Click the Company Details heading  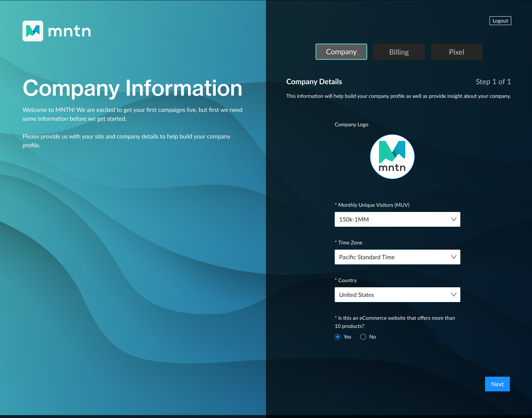314,82
